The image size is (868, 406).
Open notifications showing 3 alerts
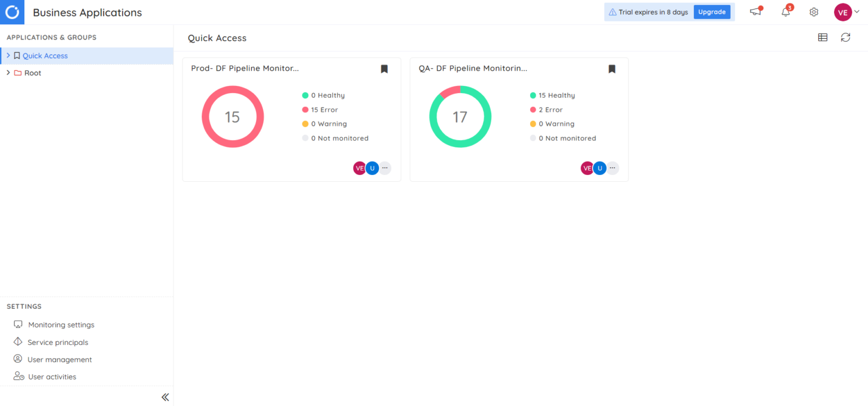[785, 12]
